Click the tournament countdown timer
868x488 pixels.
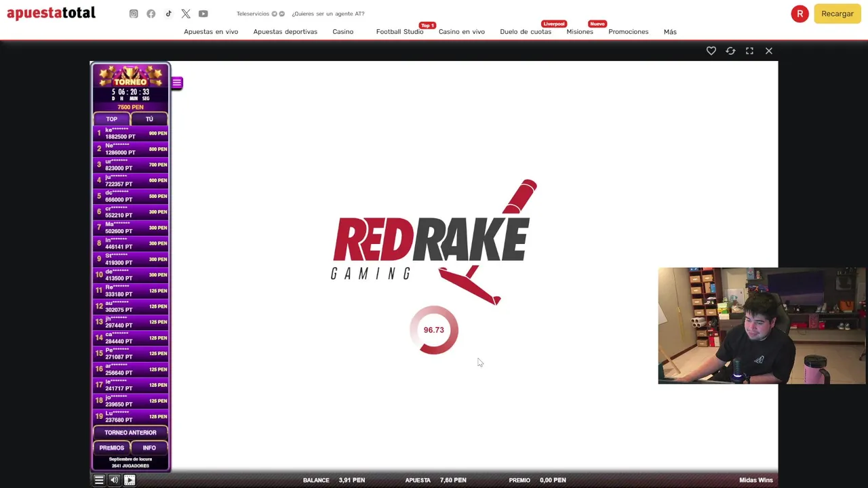[x=130, y=94]
